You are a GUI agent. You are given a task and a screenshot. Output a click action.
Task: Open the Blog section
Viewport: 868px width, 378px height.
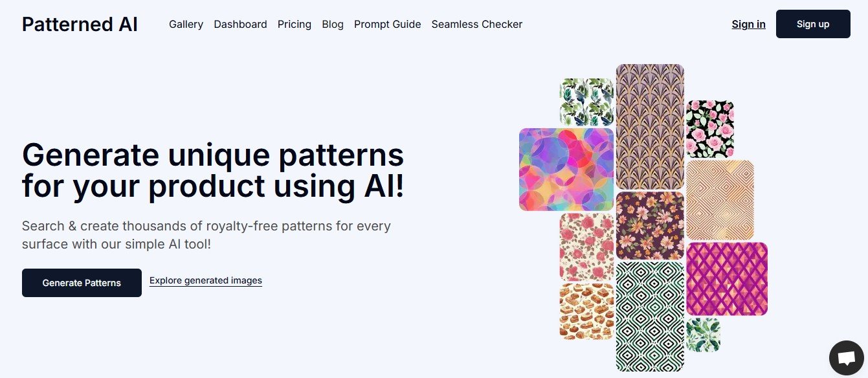332,24
